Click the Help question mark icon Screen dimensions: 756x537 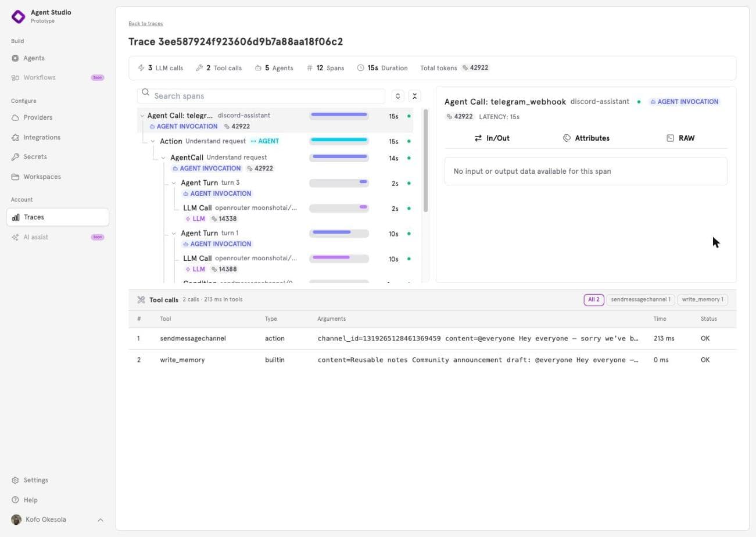coord(15,500)
